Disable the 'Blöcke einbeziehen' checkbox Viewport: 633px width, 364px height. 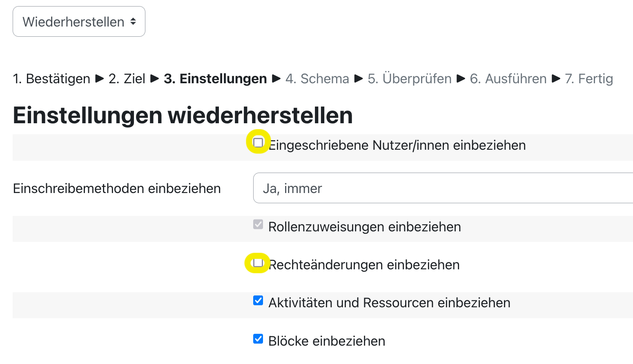[258, 339]
